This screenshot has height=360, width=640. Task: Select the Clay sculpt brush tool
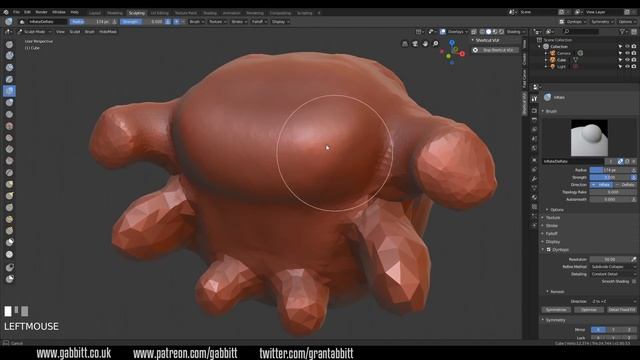(x=9, y=56)
